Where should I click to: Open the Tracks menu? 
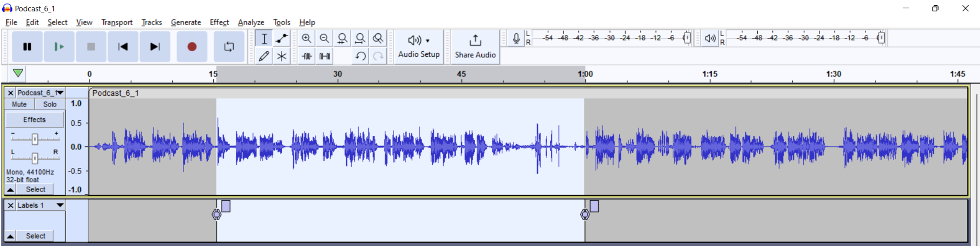pos(152,22)
